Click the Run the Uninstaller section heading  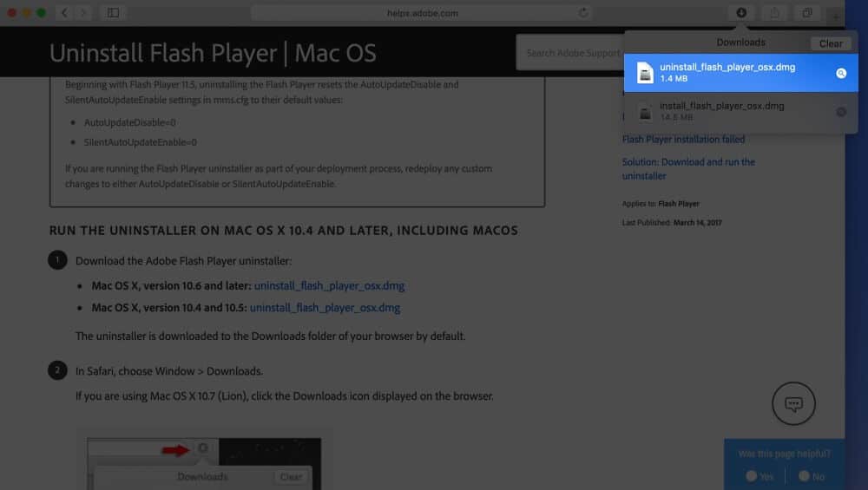(284, 231)
